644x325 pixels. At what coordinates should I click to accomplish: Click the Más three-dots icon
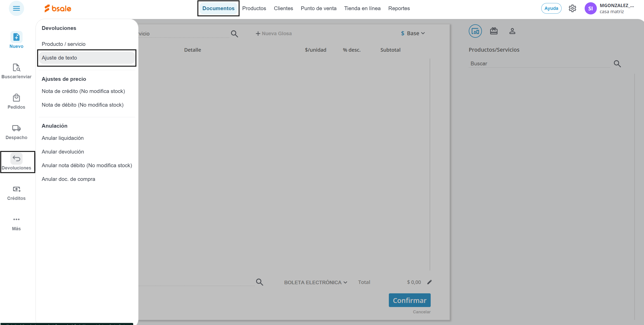pyautogui.click(x=16, y=219)
